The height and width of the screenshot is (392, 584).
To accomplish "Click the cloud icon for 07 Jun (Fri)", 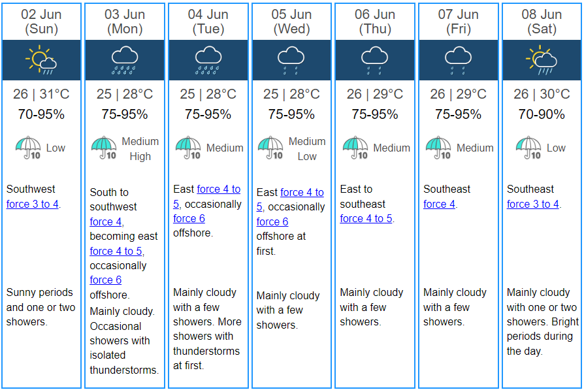I will pos(458,60).
